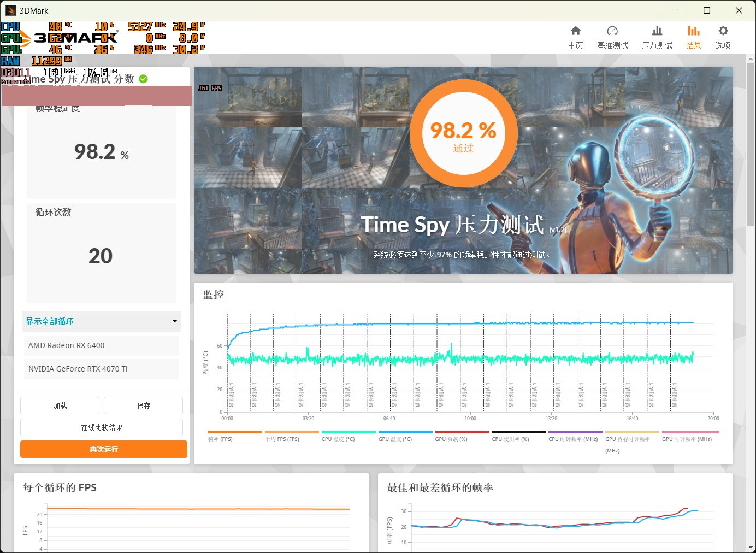Go to the 主页 home page
The width and height of the screenshot is (756, 553).
(575, 38)
